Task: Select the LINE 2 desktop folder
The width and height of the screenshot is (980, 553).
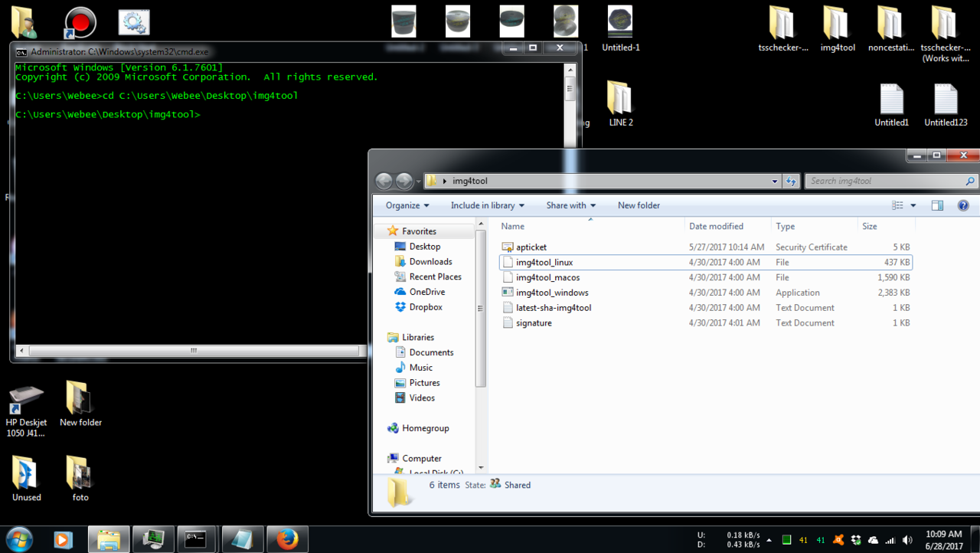Action: [x=620, y=105]
